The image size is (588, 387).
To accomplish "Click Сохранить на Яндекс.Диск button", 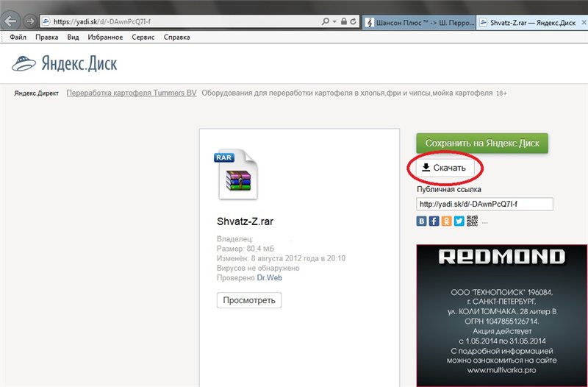I will (482, 143).
